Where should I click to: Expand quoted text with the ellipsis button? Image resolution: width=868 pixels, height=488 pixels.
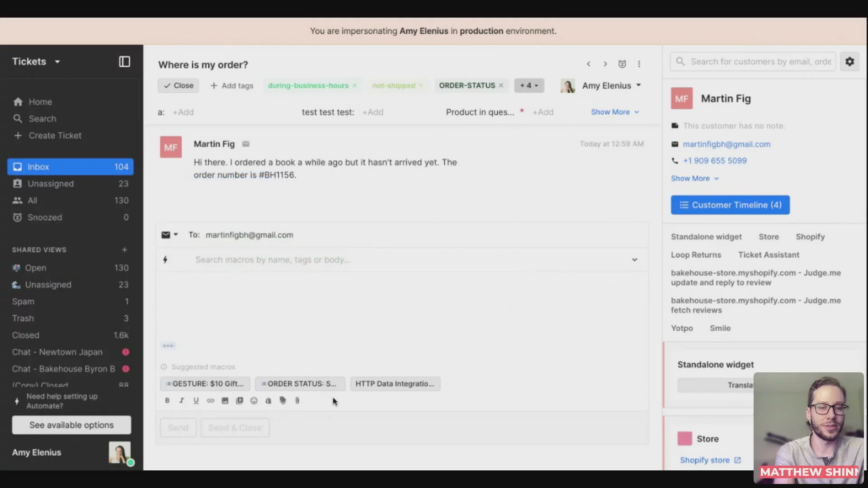(168, 346)
